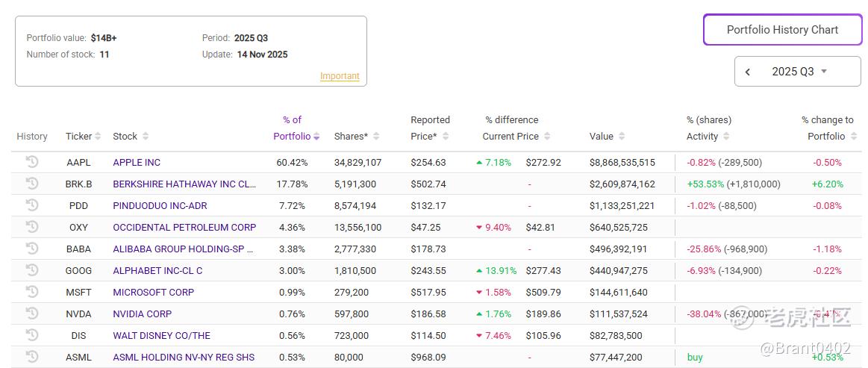Click the Important link
Viewport: 868px width, 368px height.
[x=340, y=76]
